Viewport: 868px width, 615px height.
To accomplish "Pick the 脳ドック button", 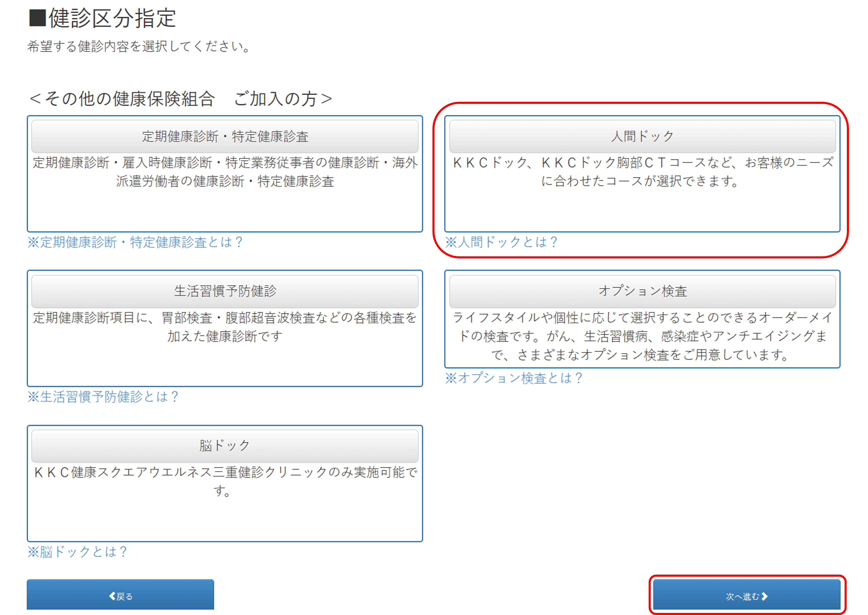I will click(225, 446).
